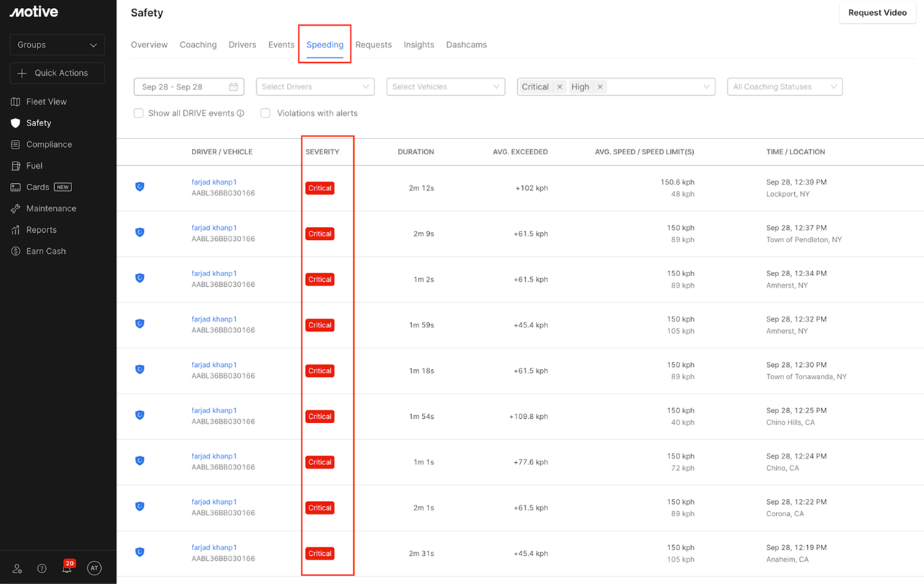Click the help question mark icon

point(42,568)
